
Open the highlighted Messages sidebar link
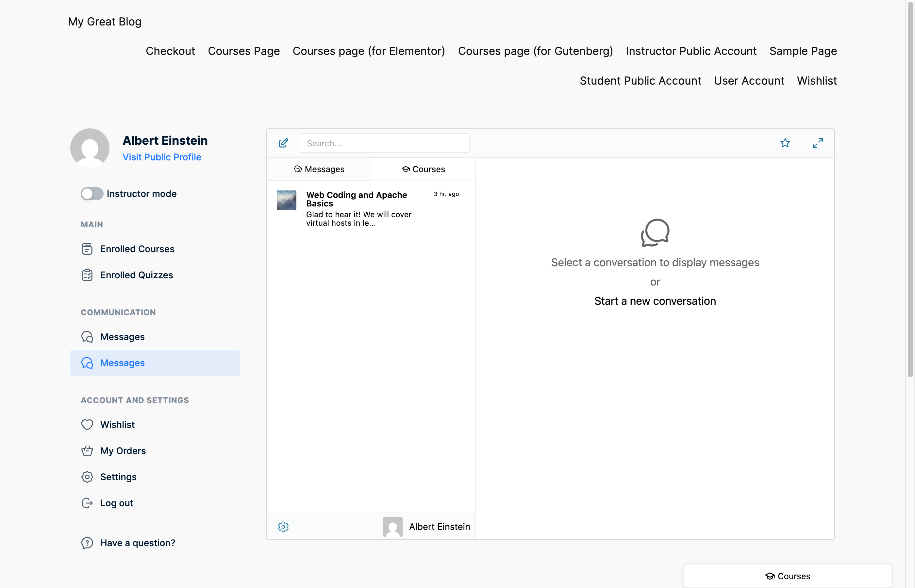pyautogui.click(x=155, y=363)
